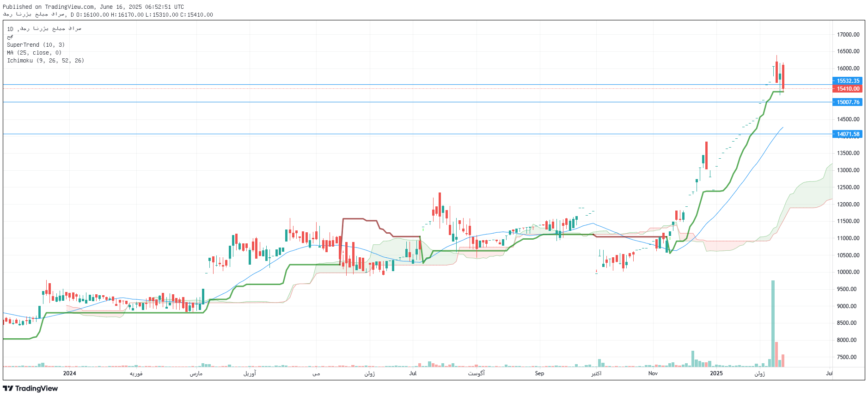Click the اکتبر label on time axis
868x397 pixels.
click(596, 373)
